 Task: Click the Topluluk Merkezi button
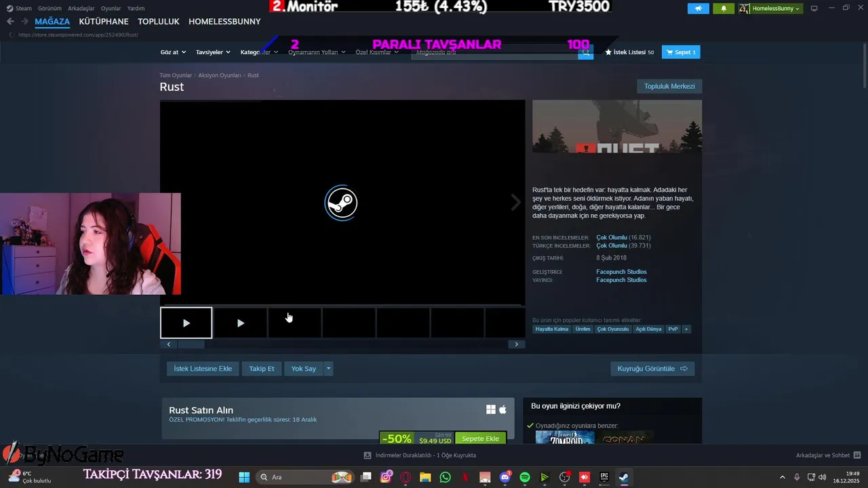click(669, 86)
